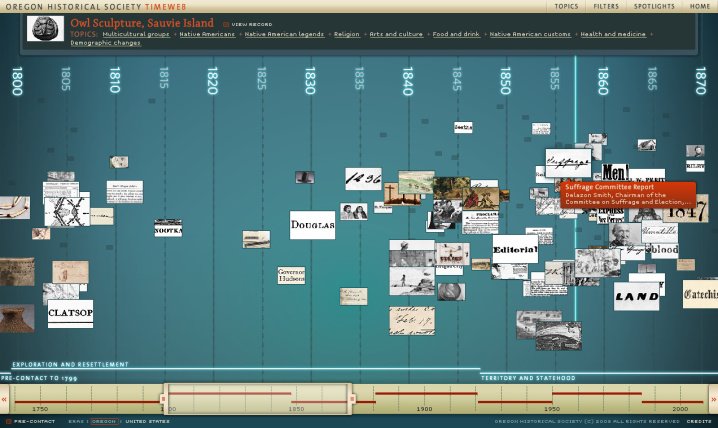This screenshot has width=718, height=428.
Task: Select the Territory and Statehood era label
Action: tap(528, 378)
